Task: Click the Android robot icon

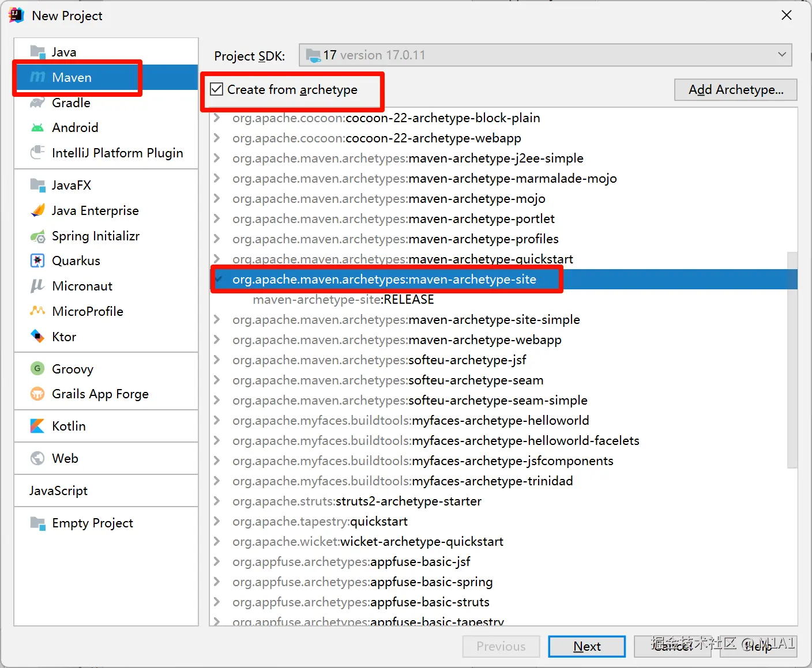Action: 37,127
